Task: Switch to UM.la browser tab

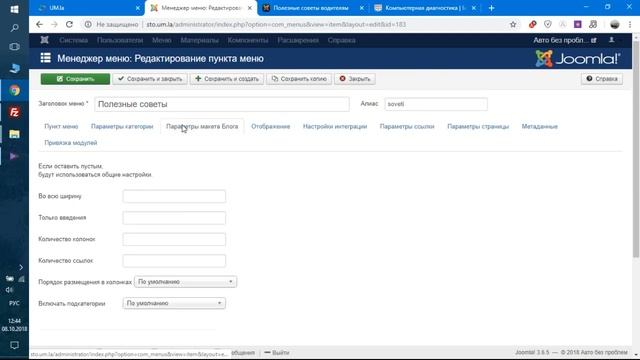Action: (x=88, y=8)
